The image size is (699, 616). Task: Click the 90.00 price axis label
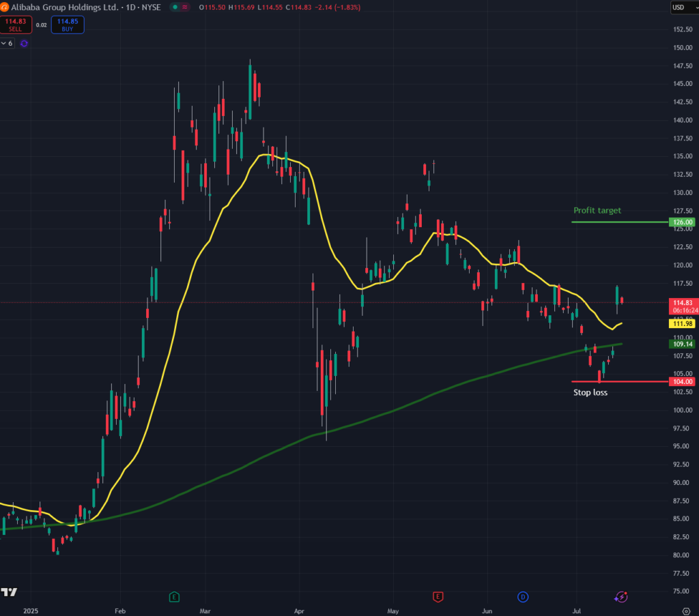(x=683, y=482)
